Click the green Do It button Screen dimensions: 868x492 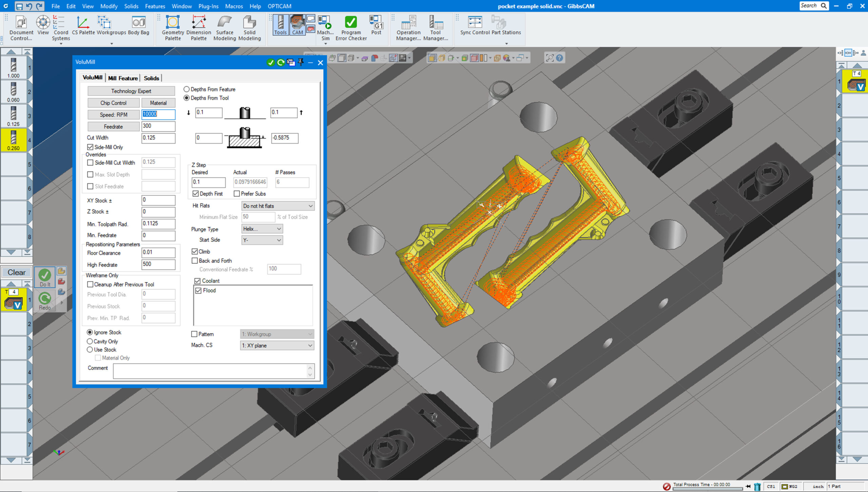coord(44,277)
